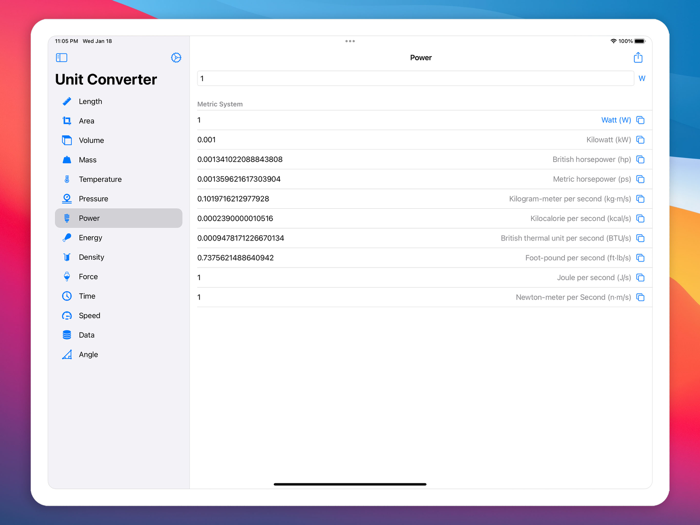Click the Time clock icon
700x525 pixels.
click(x=67, y=296)
